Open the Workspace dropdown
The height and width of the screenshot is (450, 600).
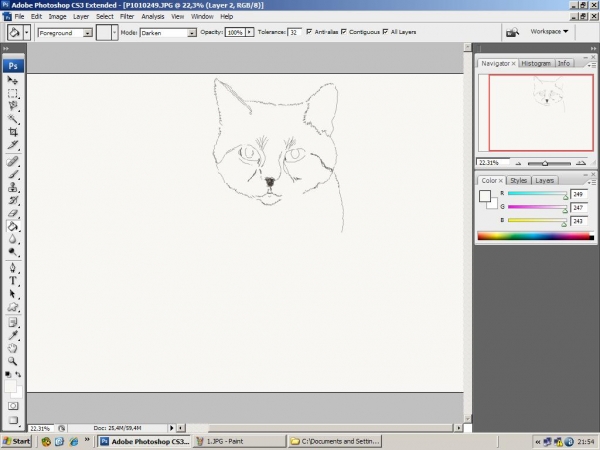pyautogui.click(x=549, y=31)
